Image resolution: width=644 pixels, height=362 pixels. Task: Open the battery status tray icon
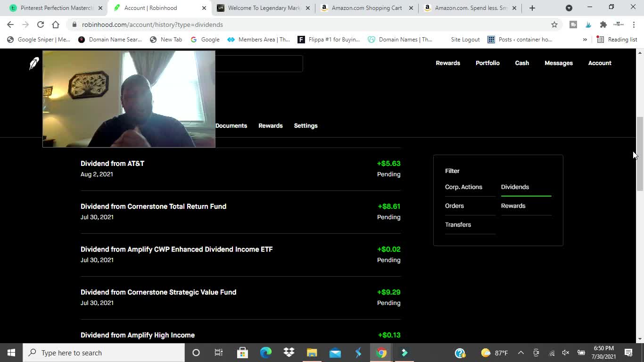(x=581, y=353)
